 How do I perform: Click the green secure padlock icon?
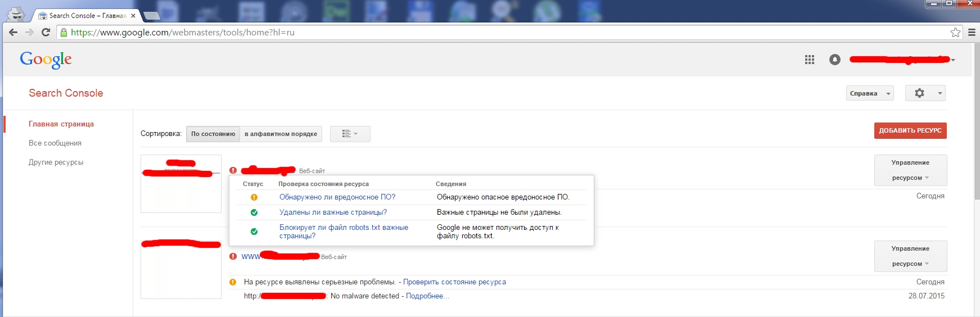click(x=64, y=33)
